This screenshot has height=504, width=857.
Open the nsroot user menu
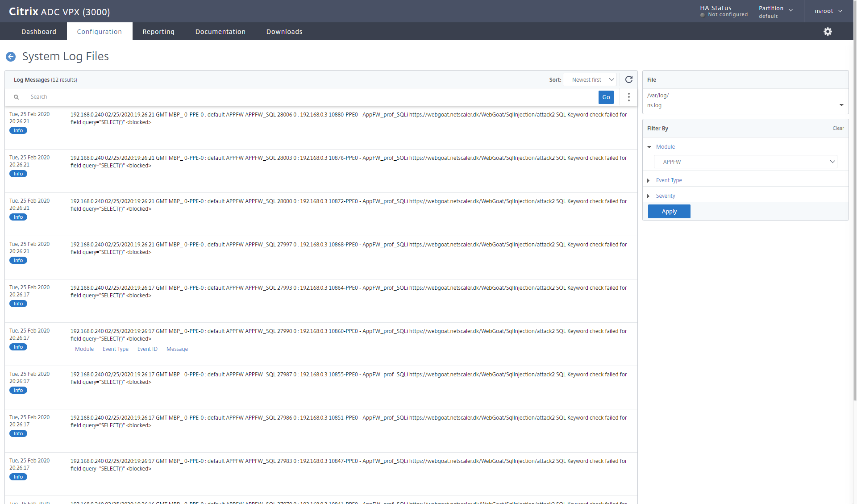[x=828, y=11]
